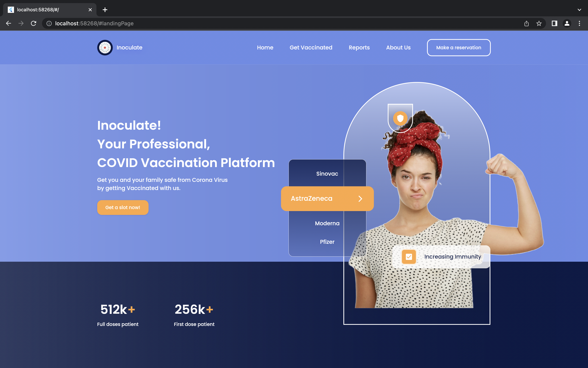Image resolution: width=588 pixels, height=368 pixels.
Task: Click the Increasing Immunity card label
Action: point(452,257)
